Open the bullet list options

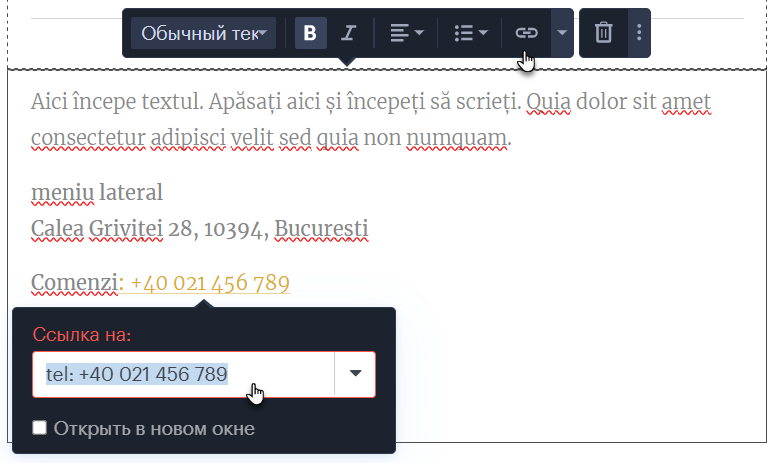(470, 33)
